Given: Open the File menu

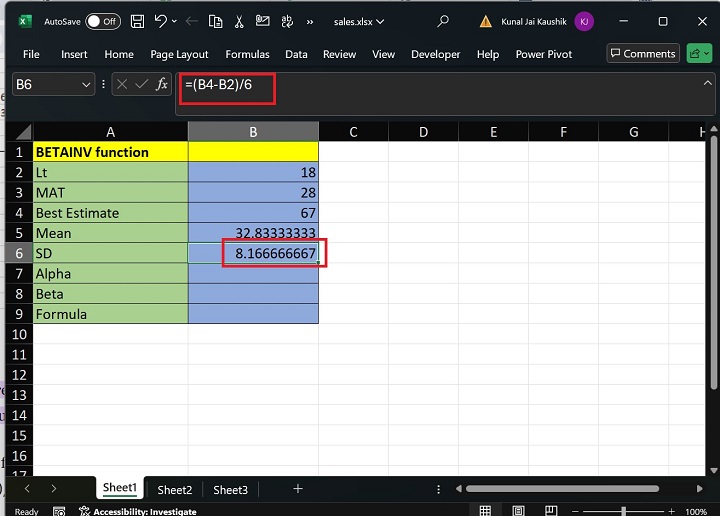Looking at the screenshot, I should [x=31, y=54].
